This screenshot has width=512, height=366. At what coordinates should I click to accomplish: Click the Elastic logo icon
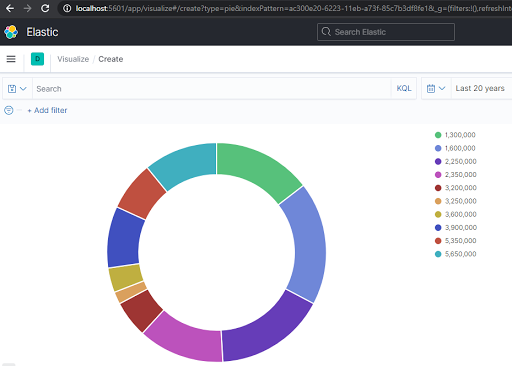click(x=11, y=32)
